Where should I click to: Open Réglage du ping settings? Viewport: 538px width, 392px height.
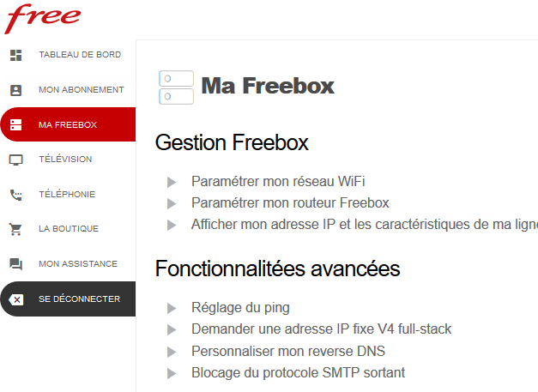(240, 308)
